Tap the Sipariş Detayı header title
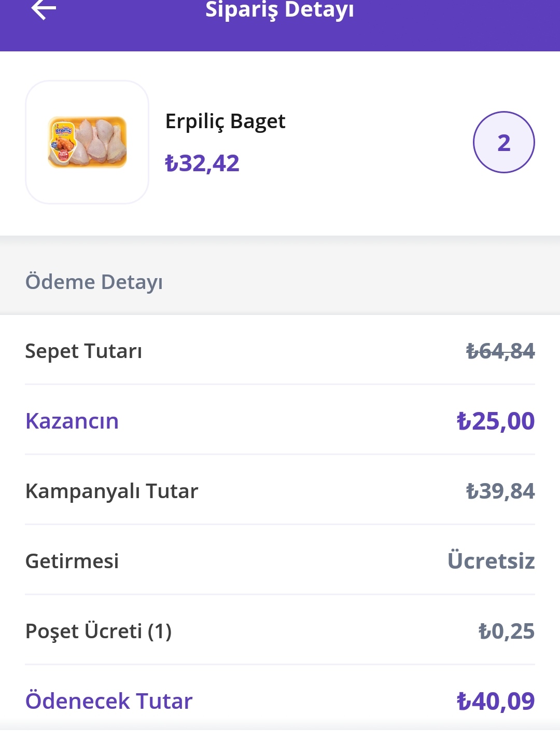Screen dimensions: 560x742 (280, 9)
